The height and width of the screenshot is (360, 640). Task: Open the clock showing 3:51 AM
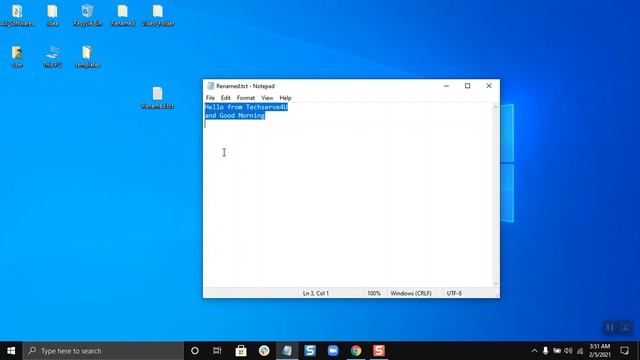coord(599,351)
